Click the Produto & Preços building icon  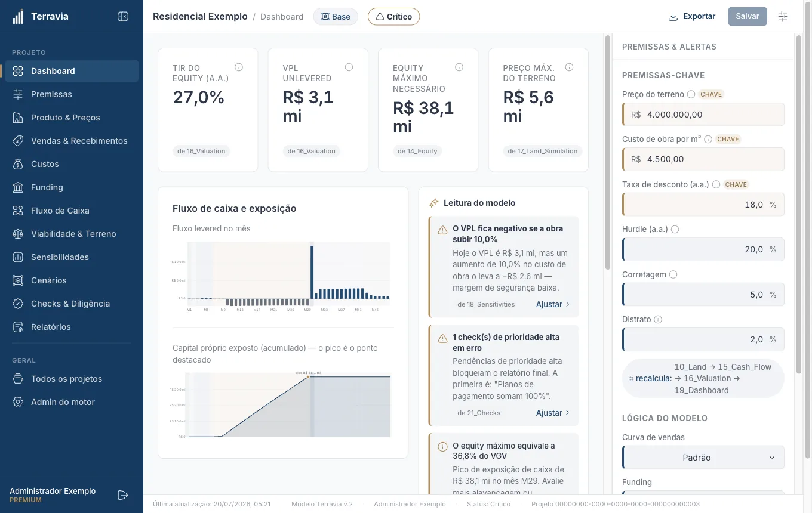pyautogui.click(x=18, y=118)
